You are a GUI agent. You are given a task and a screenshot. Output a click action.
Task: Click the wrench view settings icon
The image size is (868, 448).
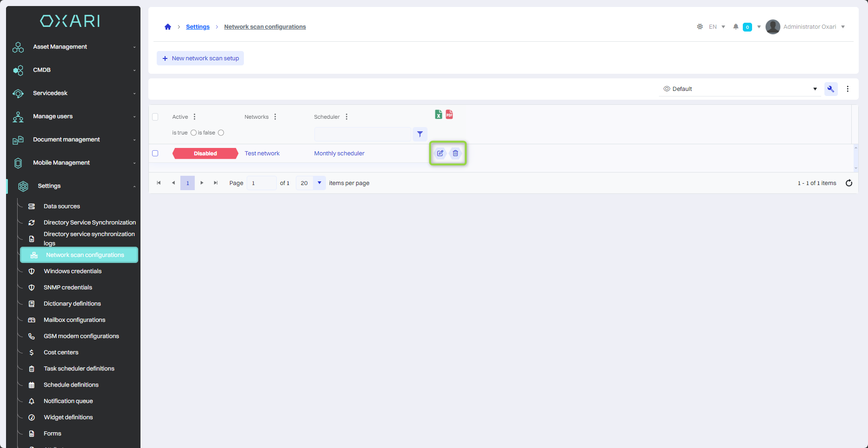coord(830,89)
